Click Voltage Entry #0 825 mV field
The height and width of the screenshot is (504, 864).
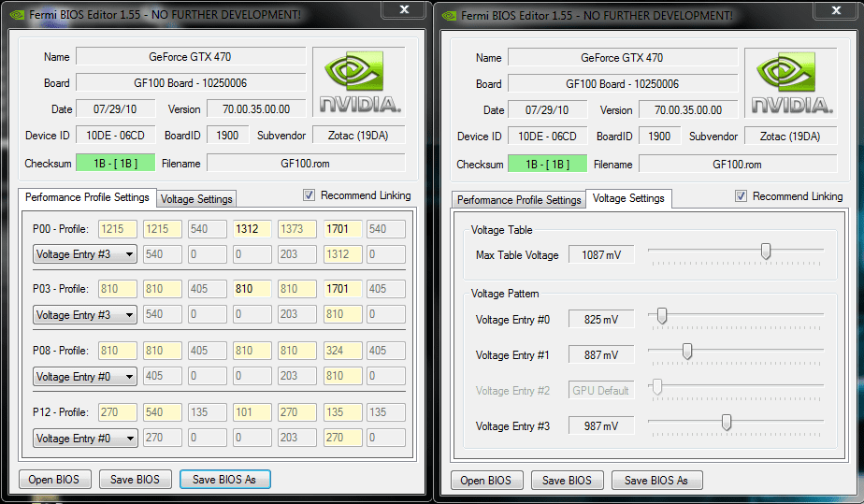601,320
